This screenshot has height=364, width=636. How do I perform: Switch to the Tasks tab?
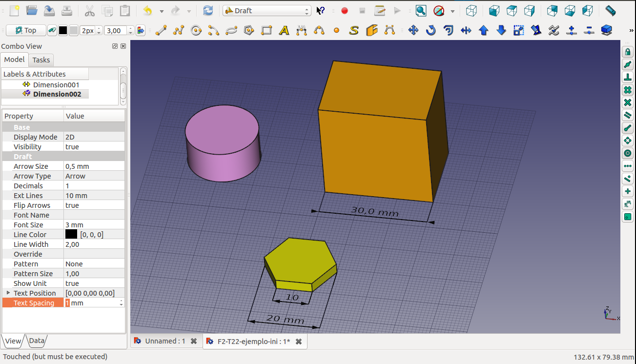[x=41, y=60]
